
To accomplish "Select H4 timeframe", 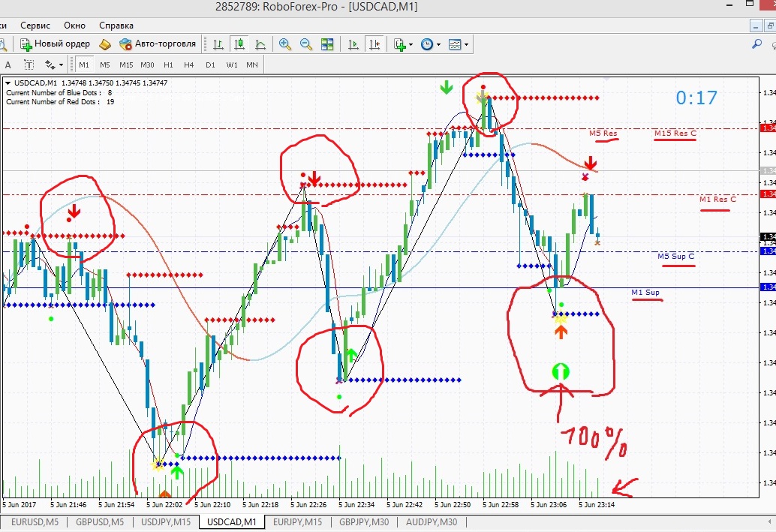I will (188, 65).
